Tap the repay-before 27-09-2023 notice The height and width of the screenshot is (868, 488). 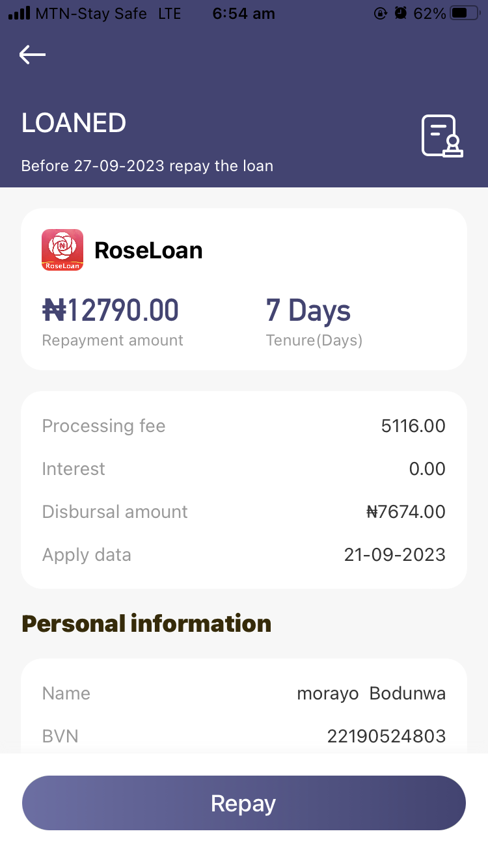coord(147,166)
